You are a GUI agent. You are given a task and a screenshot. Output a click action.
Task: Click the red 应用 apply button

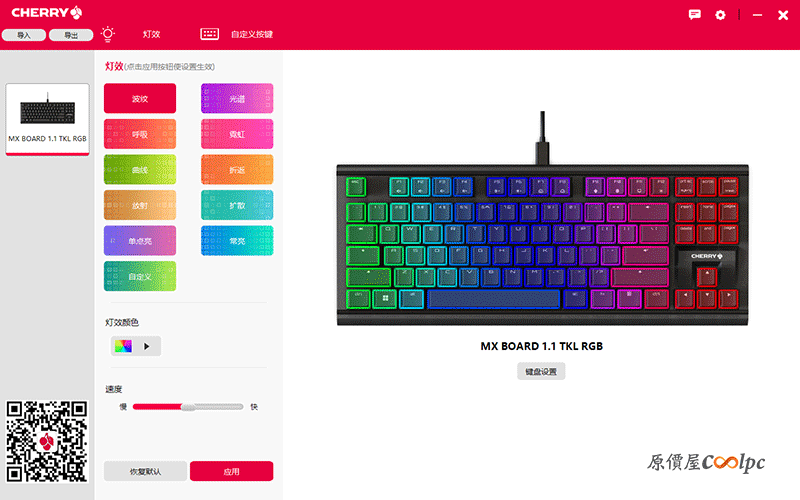tap(232, 471)
